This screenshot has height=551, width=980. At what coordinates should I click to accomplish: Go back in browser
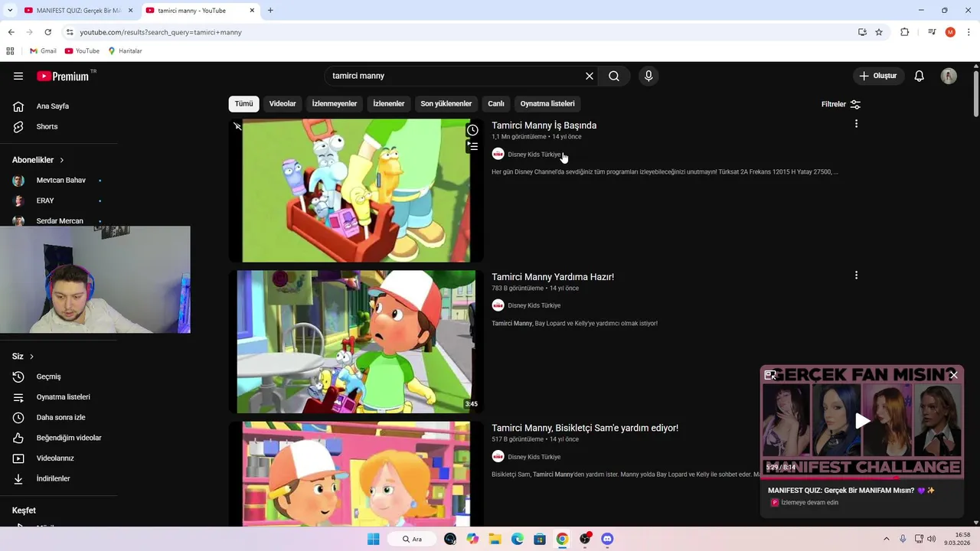coord(11,32)
